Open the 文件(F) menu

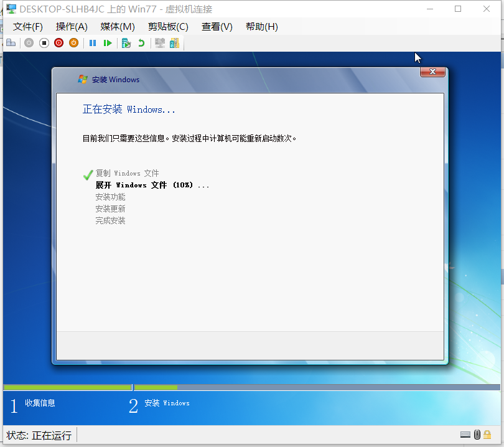[x=27, y=27]
